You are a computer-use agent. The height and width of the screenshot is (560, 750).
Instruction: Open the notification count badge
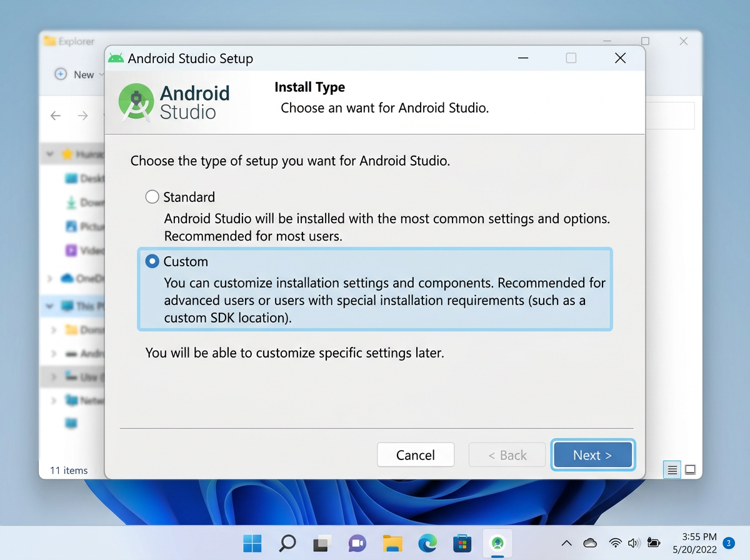point(729,542)
